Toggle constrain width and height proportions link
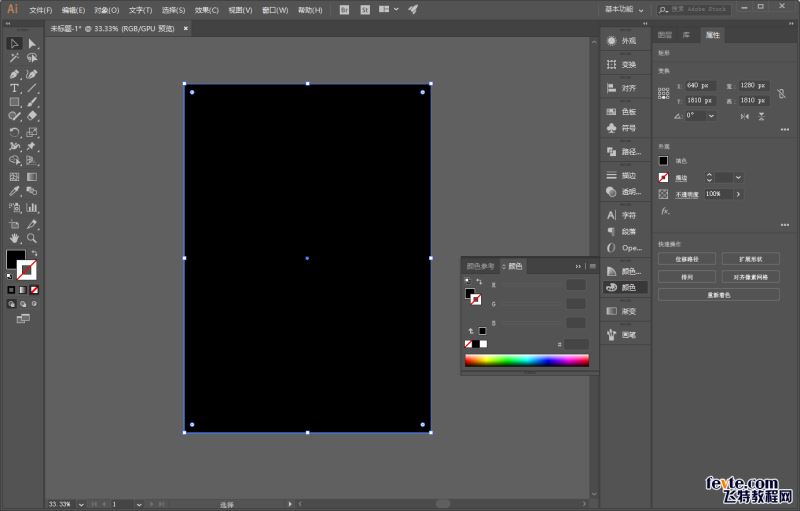800x511 pixels. [781, 93]
